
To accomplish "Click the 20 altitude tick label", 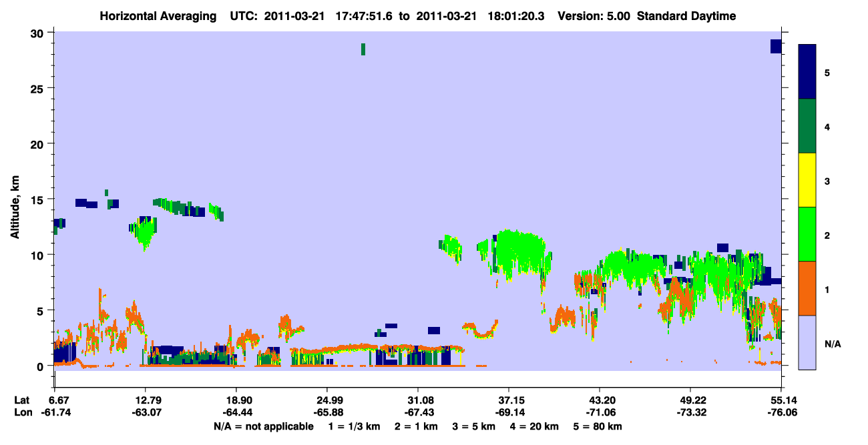I will (x=39, y=144).
